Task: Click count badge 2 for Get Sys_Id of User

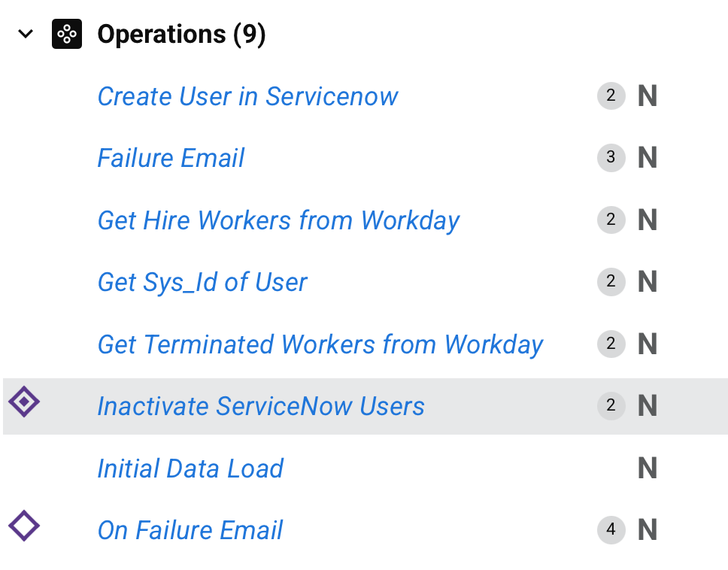Action: click(x=611, y=282)
